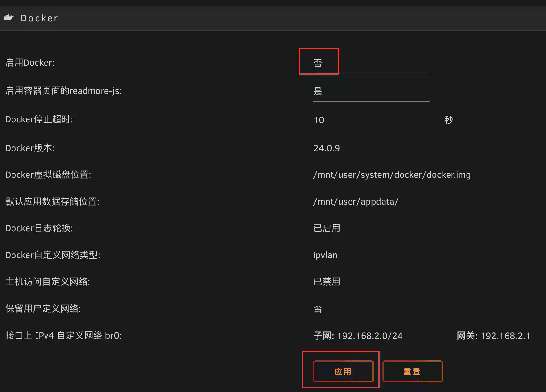The width and height of the screenshot is (546, 392).
Task: Click the 启用Docker label
Action: pyautogui.click(x=30, y=63)
